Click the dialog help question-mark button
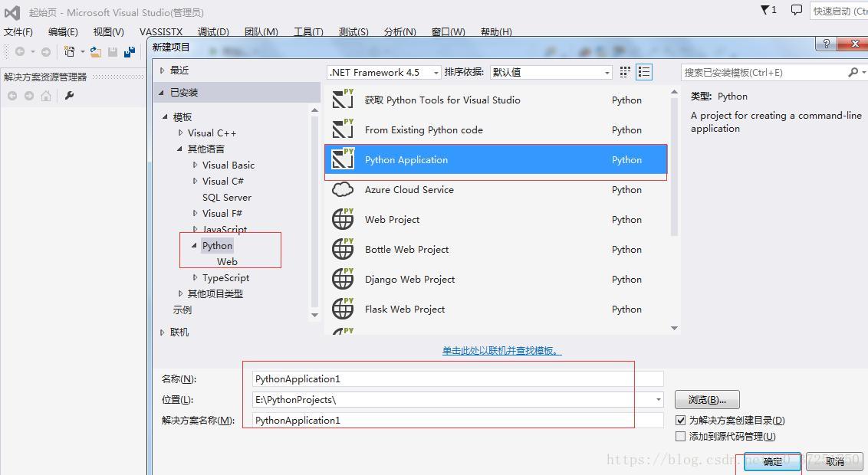Viewport: 868px width, 475px height. [826, 44]
